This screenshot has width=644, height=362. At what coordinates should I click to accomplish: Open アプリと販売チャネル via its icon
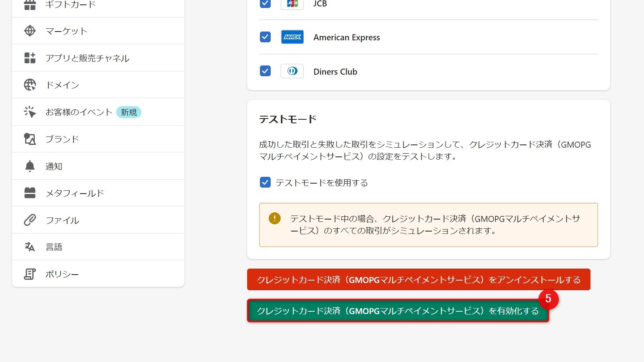[x=30, y=57]
